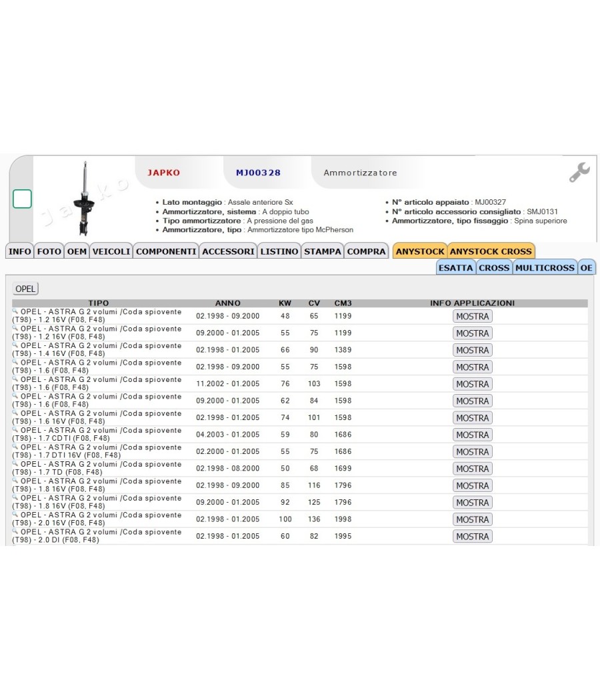
Task: Click MOSTRA for 1.8 16V 125 CV row
Action: pyautogui.click(x=472, y=503)
